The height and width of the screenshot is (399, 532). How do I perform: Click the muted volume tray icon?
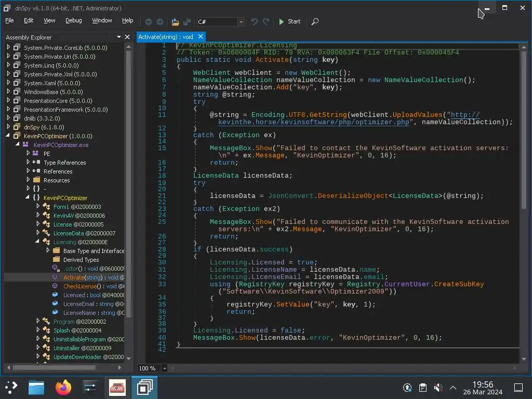coord(438,388)
